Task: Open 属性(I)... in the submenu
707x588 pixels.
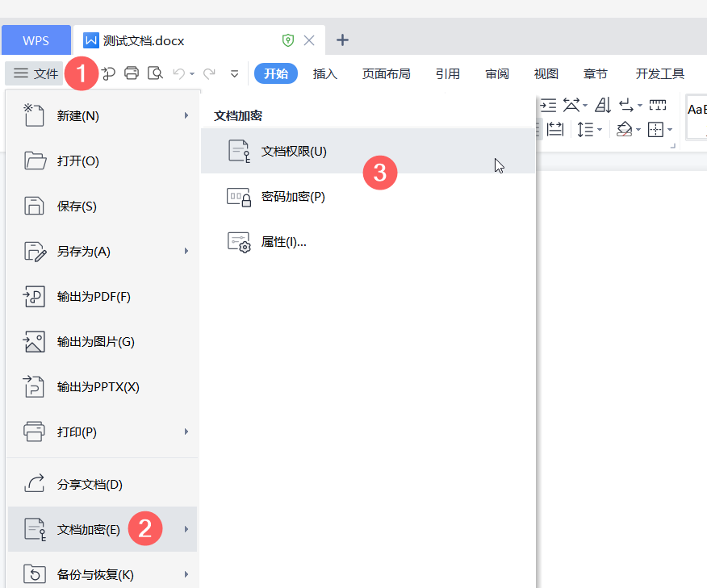Action: tap(368, 242)
